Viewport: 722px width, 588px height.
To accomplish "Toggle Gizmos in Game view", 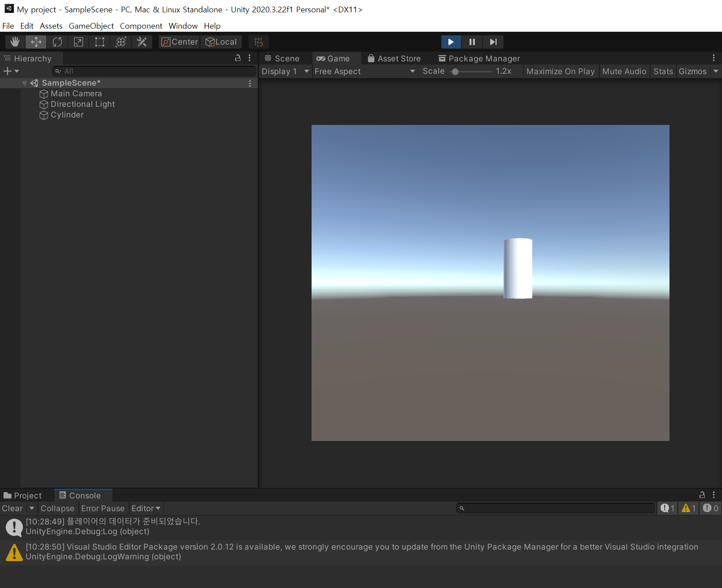I will pyautogui.click(x=692, y=71).
